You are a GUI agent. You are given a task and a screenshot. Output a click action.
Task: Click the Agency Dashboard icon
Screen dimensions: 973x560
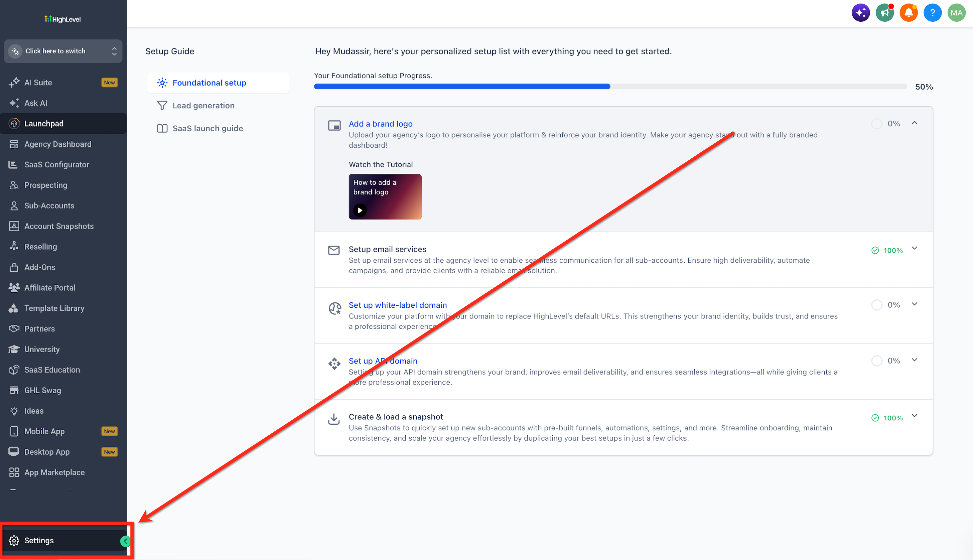click(14, 144)
